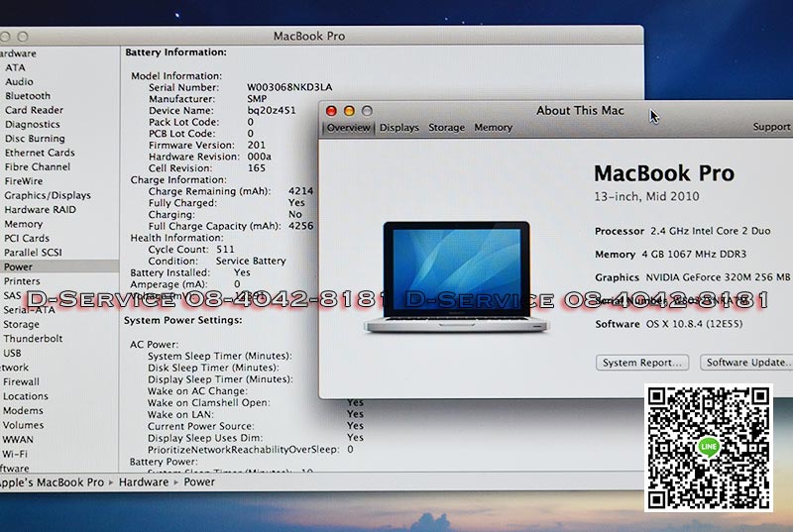
Task: Click the Software OS X 10.8.4 line
Action: point(669,324)
